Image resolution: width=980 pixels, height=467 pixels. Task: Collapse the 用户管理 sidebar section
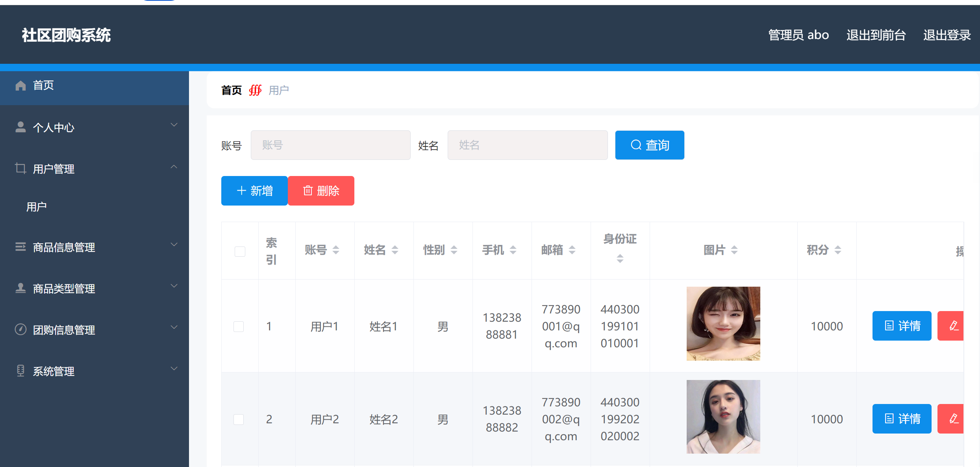point(174,167)
